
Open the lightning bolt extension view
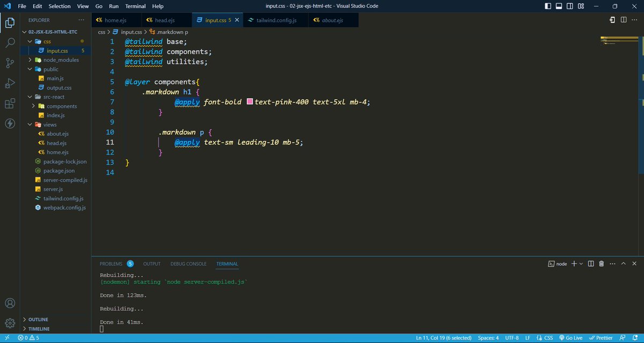point(10,124)
